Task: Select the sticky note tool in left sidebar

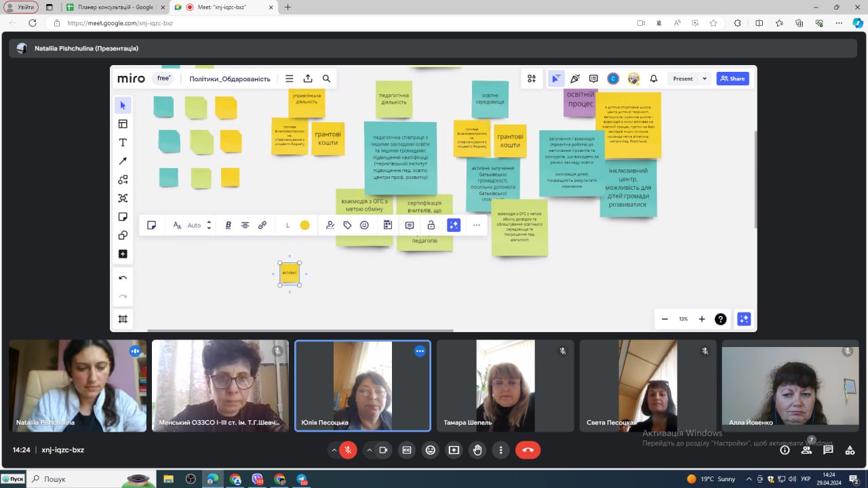Action: pyautogui.click(x=123, y=217)
